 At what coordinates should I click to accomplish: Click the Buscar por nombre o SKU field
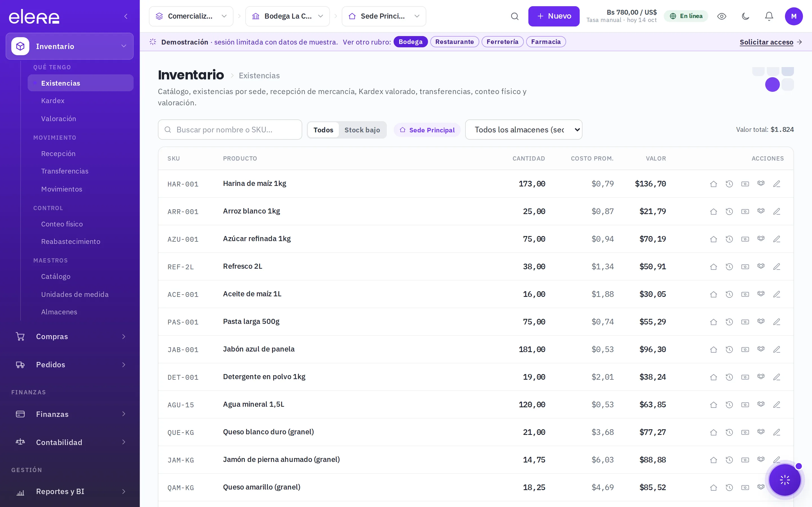click(230, 130)
